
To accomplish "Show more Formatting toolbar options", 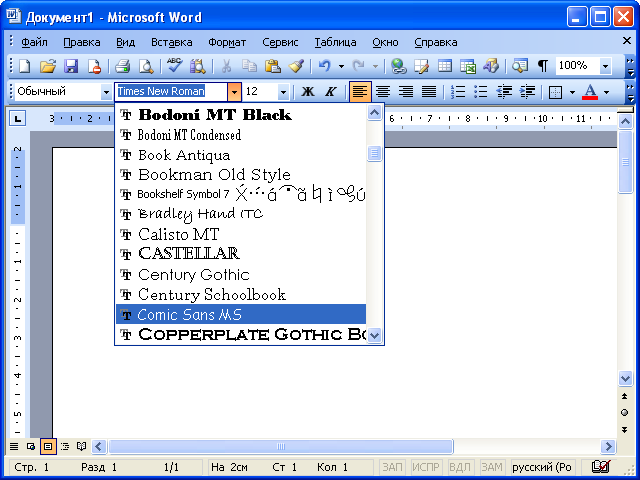I will [630, 92].
